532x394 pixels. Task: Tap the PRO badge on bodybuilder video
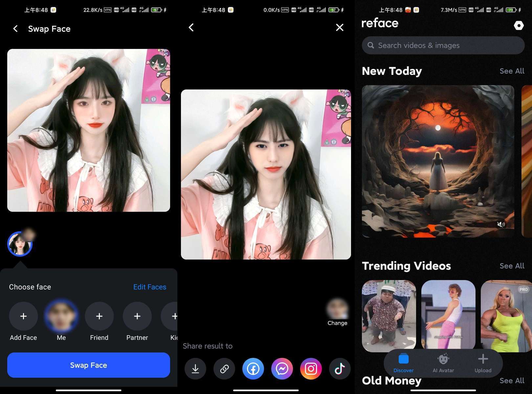[523, 289]
